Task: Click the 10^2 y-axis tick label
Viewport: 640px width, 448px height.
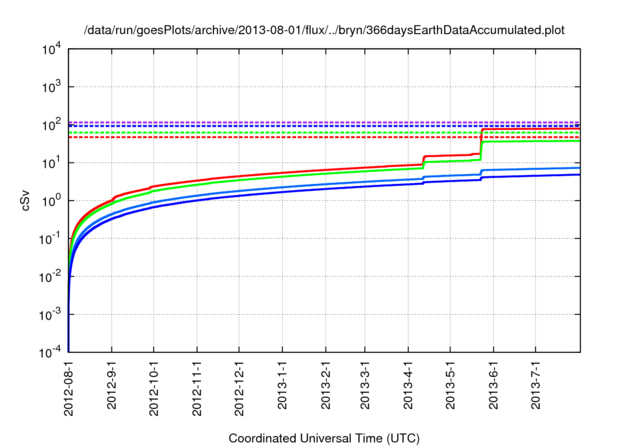Action: click(52, 125)
